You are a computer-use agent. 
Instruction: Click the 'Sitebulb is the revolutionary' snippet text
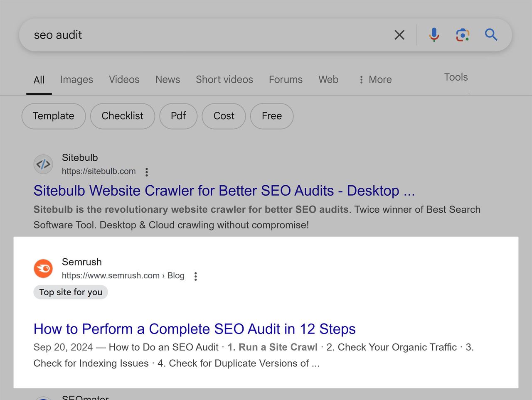(x=191, y=210)
